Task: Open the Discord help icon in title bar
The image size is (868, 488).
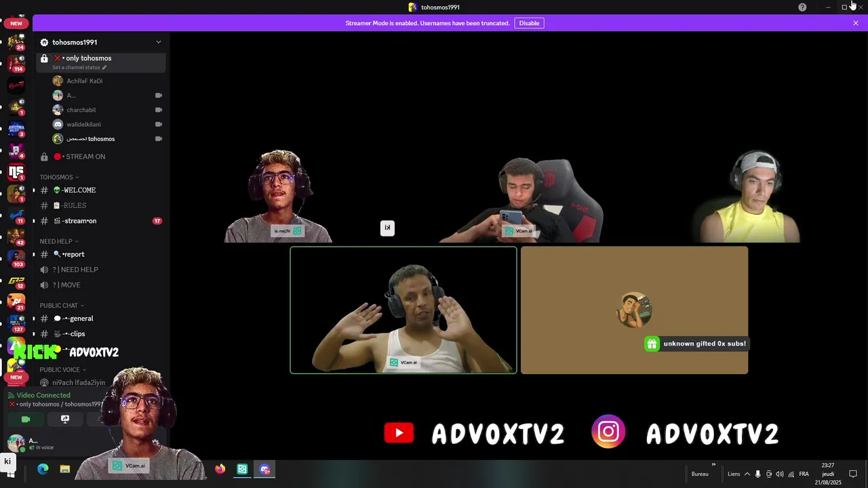Action: coord(802,7)
